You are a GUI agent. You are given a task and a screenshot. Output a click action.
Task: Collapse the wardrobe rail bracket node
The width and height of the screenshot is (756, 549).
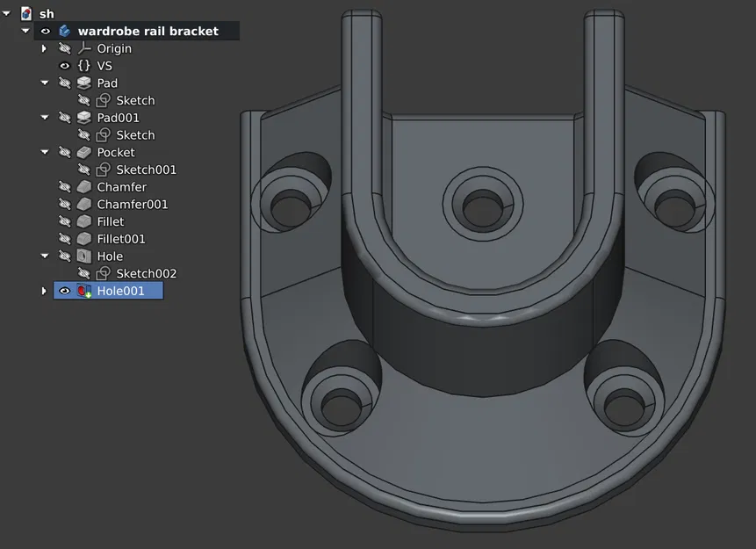(x=25, y=31)
